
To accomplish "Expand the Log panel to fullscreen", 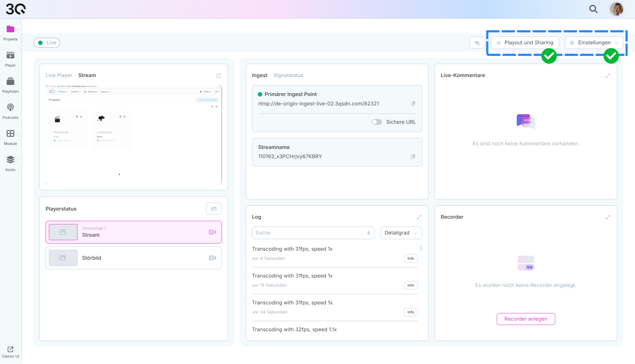I will click(419, 217).
